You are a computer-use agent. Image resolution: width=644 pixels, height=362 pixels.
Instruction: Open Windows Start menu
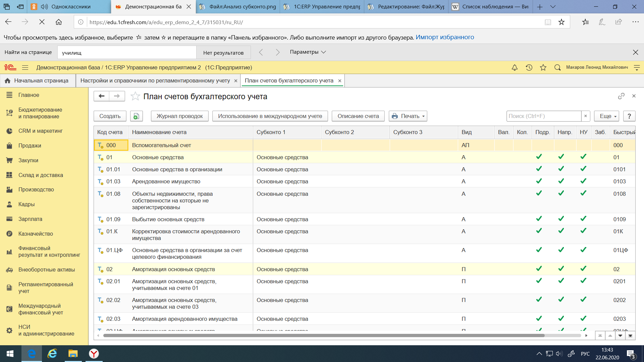coord(10,354)
